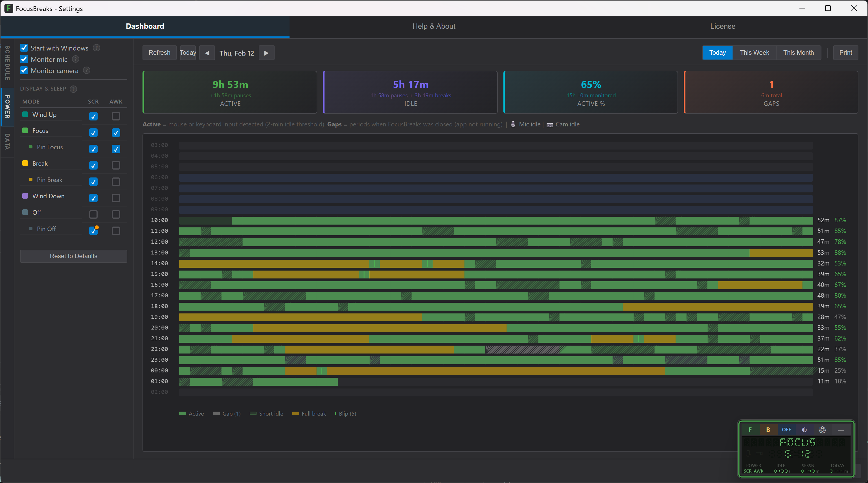Image resolution: width=868 pixels, height=483 pixels.
Task: Switch to the Help & About tab
Action: point(434,26)
